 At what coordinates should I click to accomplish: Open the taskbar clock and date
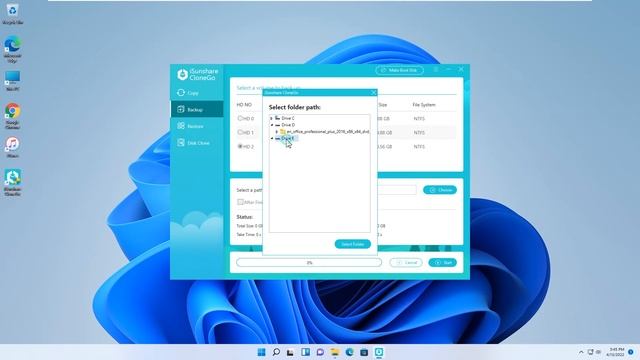click(x=616, y=352)
